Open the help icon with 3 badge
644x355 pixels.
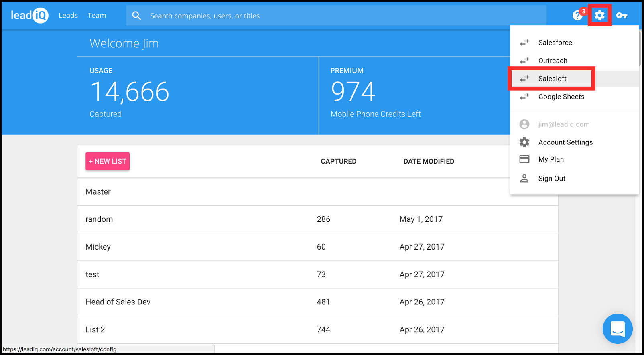click(x=578, y=15)
